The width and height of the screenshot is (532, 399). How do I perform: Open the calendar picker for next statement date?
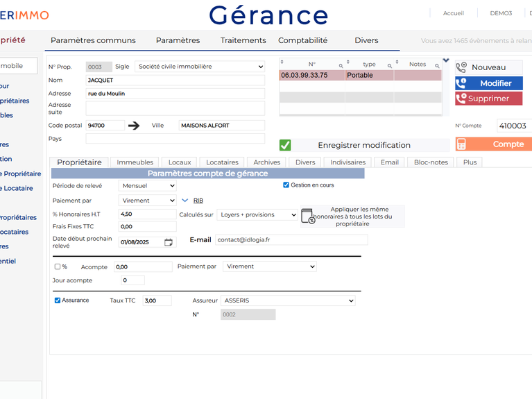coord(169,242)
